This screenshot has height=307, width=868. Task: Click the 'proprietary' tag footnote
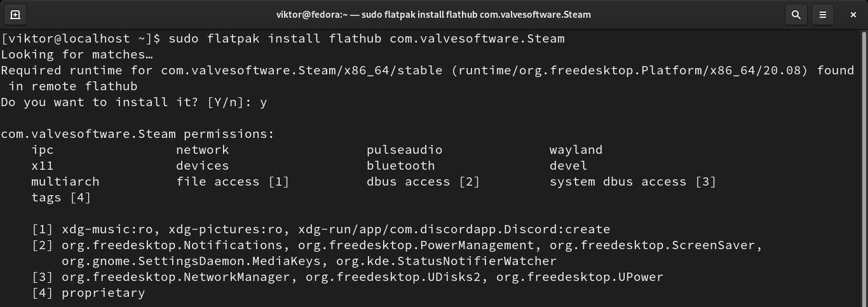tap(103, 293)
